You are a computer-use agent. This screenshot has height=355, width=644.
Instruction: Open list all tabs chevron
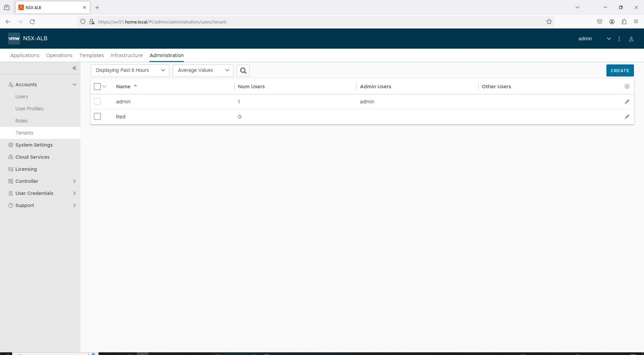[577, 8]
